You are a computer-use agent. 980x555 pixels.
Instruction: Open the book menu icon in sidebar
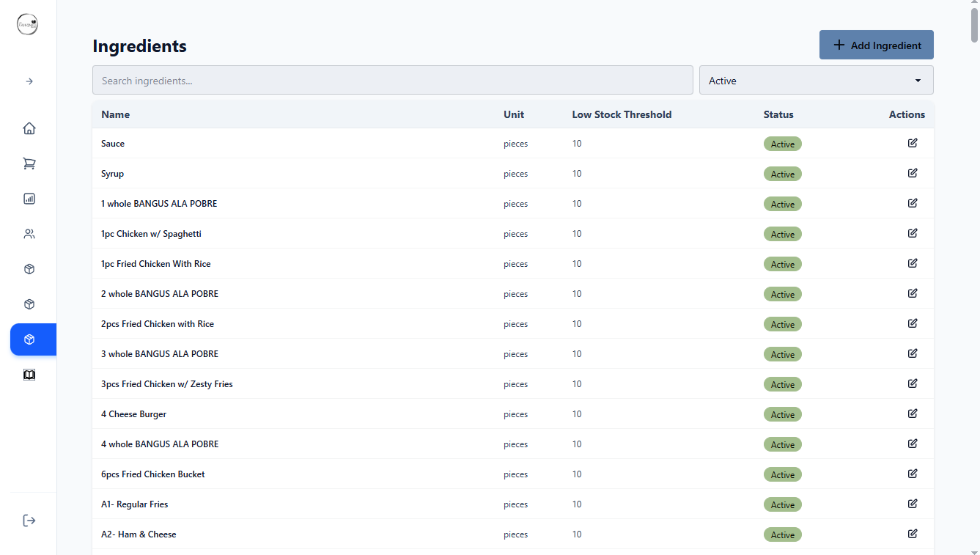pos(29,375)
